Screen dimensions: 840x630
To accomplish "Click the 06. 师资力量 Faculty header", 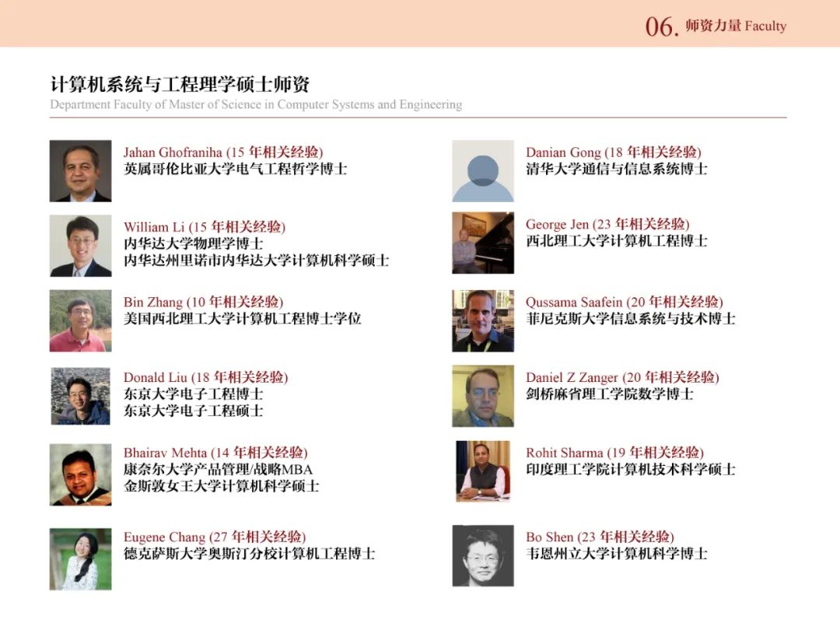I will [x=716, y=26].
